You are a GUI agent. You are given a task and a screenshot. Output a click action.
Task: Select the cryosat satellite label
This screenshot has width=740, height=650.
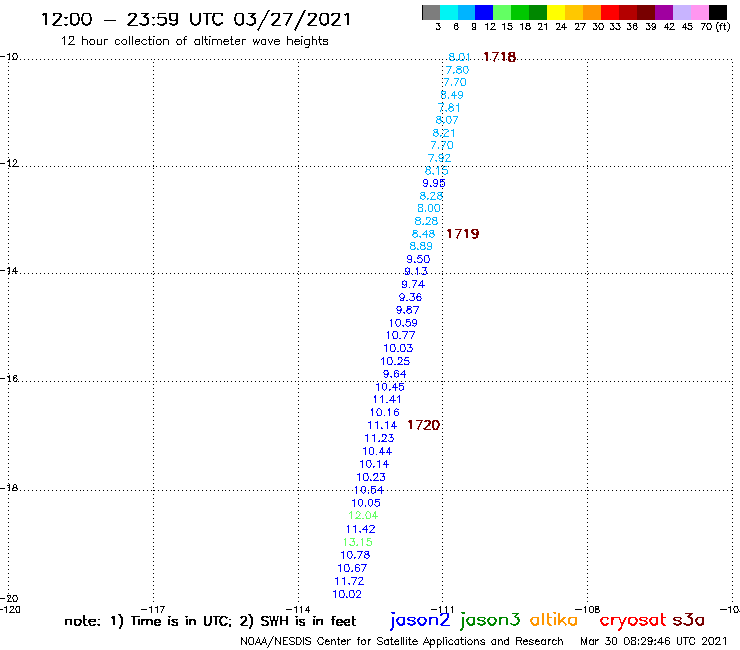633,620
